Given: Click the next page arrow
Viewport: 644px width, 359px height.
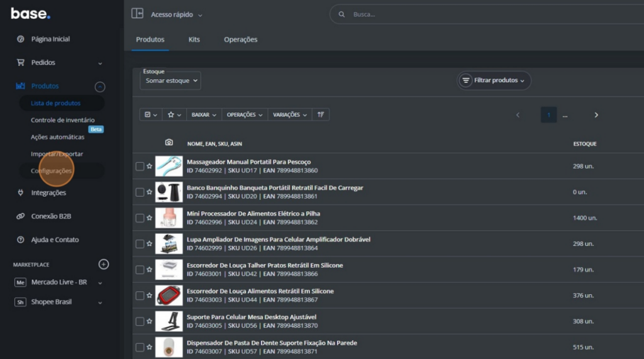Looking at the screenshot, I should [596, 115].
